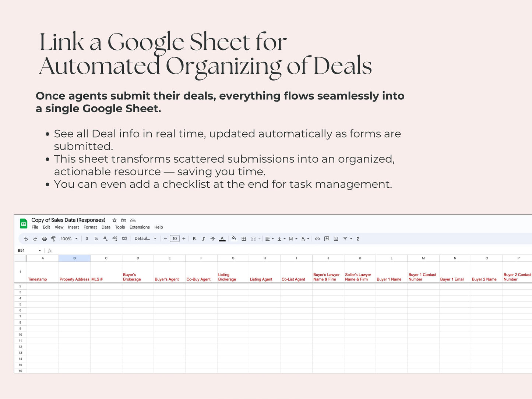Check the cloud save status icon
The width and height of the screenshot is (532, 399).
(133, 220)
